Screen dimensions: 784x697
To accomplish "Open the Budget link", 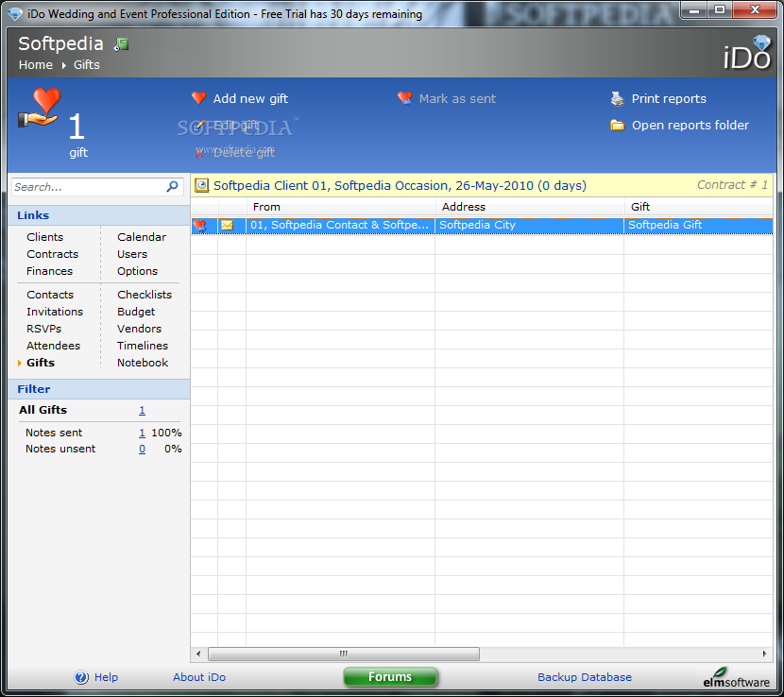I will tap(136, 312).
